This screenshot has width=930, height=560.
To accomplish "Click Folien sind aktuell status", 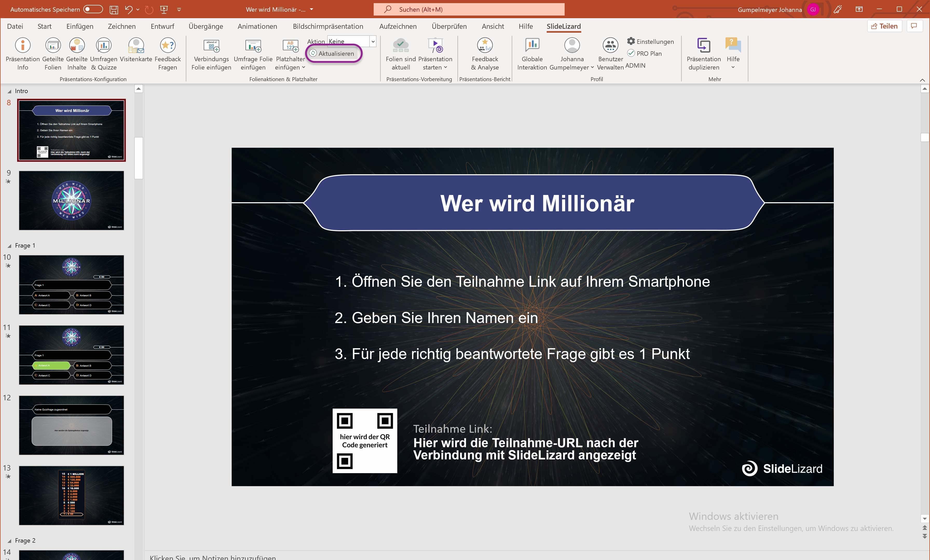I will tap(400, 46).
